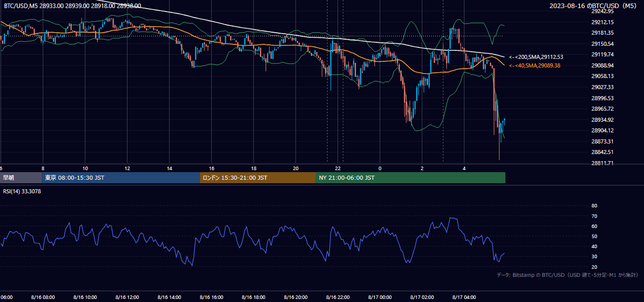Click the 8/17 04:00 time label
The height and width of the screenshot is (302, 644).
click(465, 297)
